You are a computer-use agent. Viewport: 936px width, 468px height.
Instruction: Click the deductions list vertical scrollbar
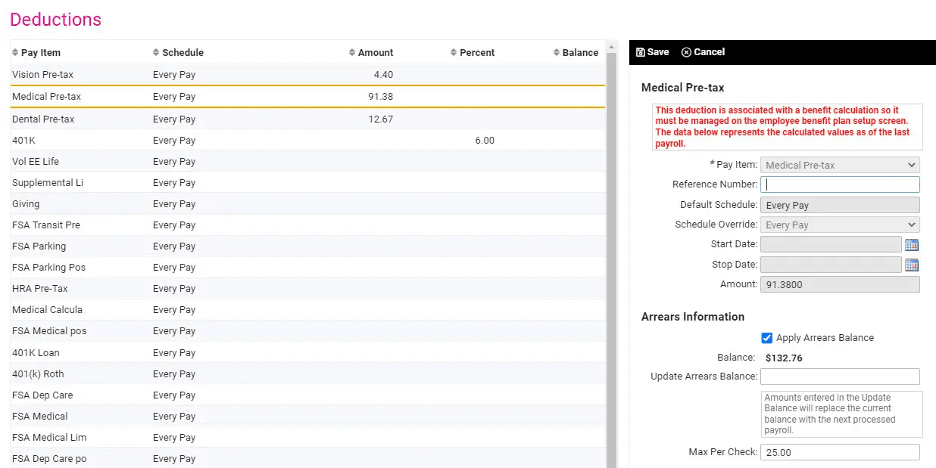[x=611, y=260]
